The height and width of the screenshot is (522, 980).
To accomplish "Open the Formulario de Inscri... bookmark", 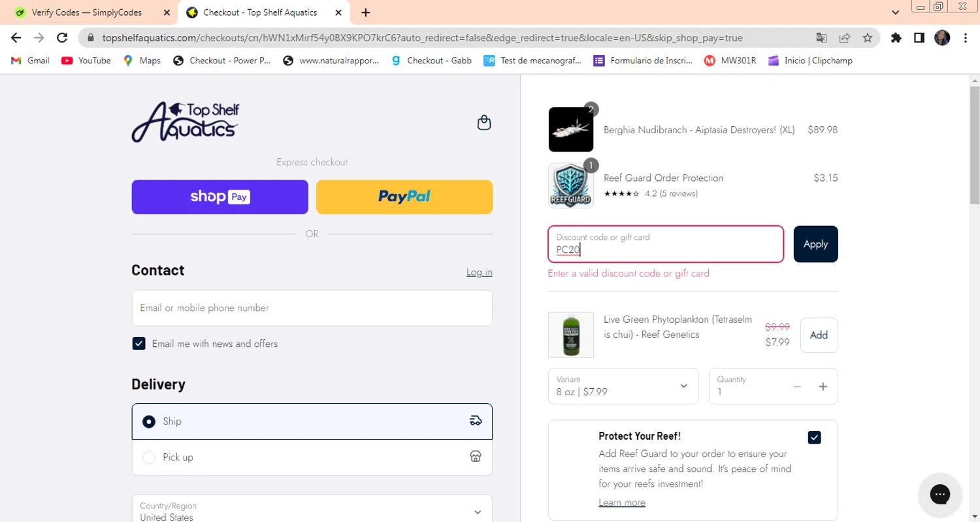I will click(x=643, y=60).
